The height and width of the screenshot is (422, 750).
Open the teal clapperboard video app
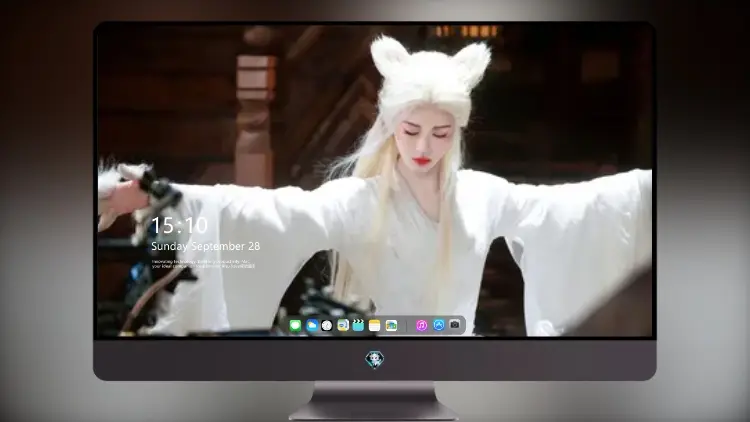coord(358,325)
